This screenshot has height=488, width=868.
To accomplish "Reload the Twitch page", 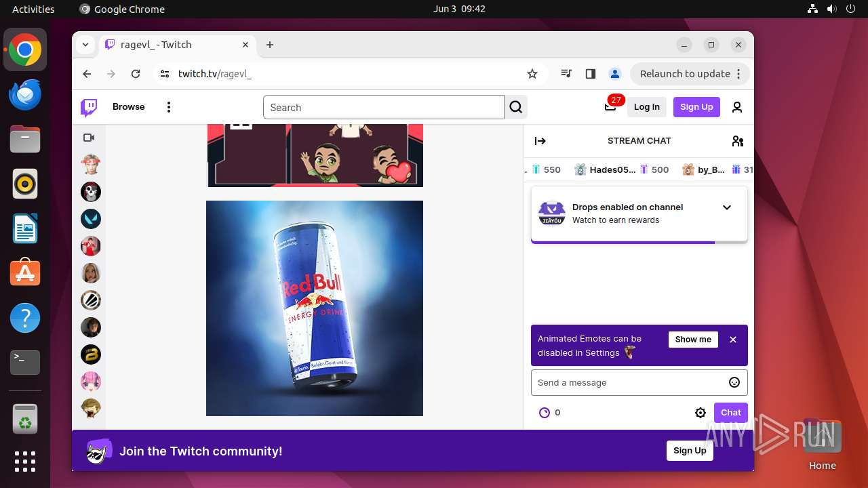I will (x=136, y=74).
